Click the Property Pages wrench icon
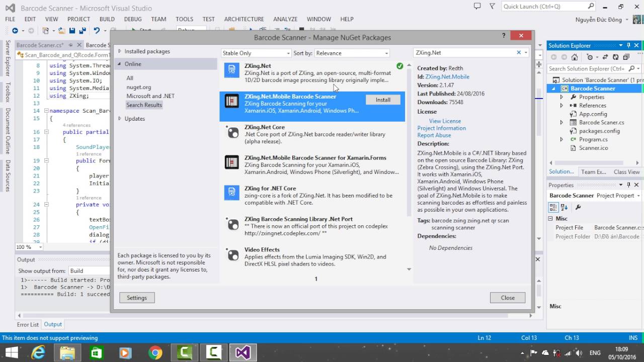Image resolution: width=644 pixels, height=362 pixels. tap(578, 207)
